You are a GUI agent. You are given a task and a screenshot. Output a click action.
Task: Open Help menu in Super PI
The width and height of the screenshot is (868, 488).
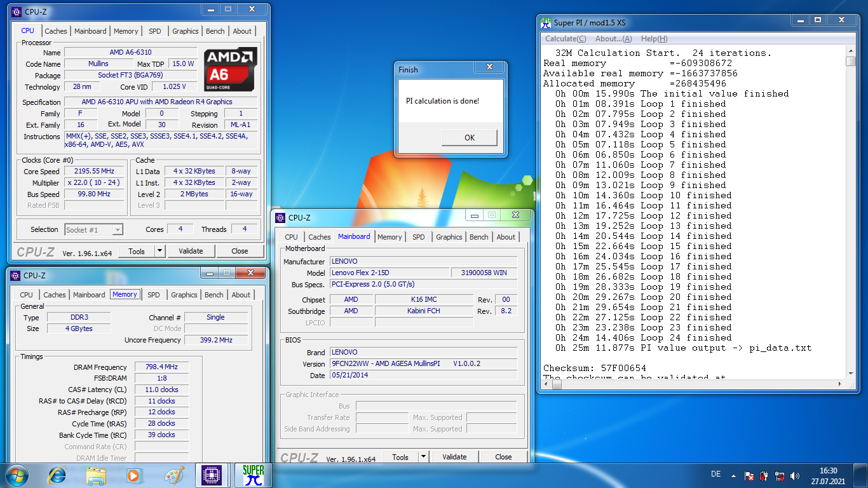click(654, 39)
